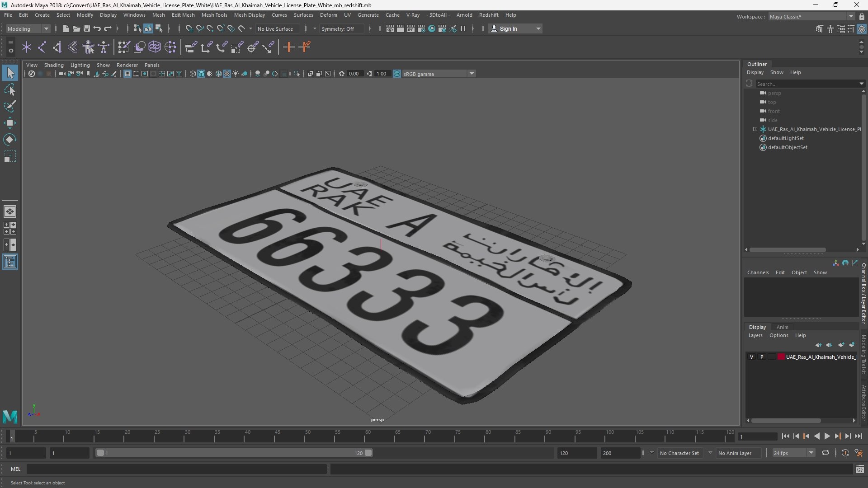Click the playback range slider bar

(x=234, y=453)
